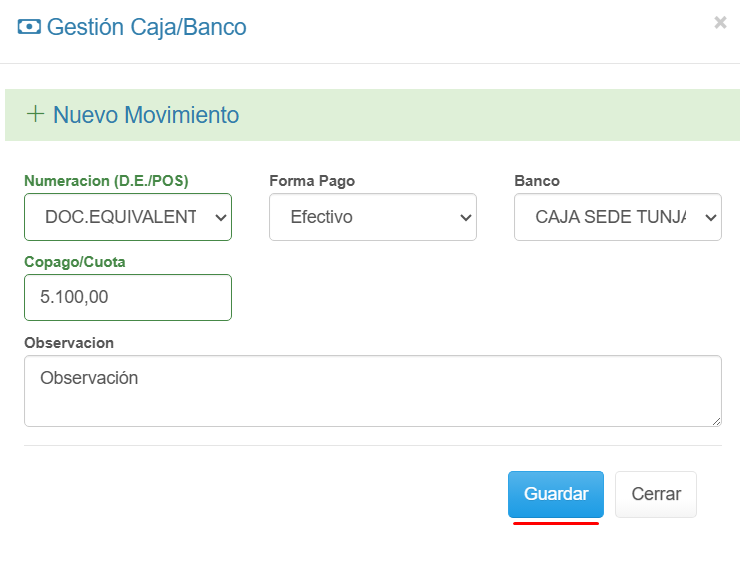Click the chevron arrow on the Numeracion select

221,217
